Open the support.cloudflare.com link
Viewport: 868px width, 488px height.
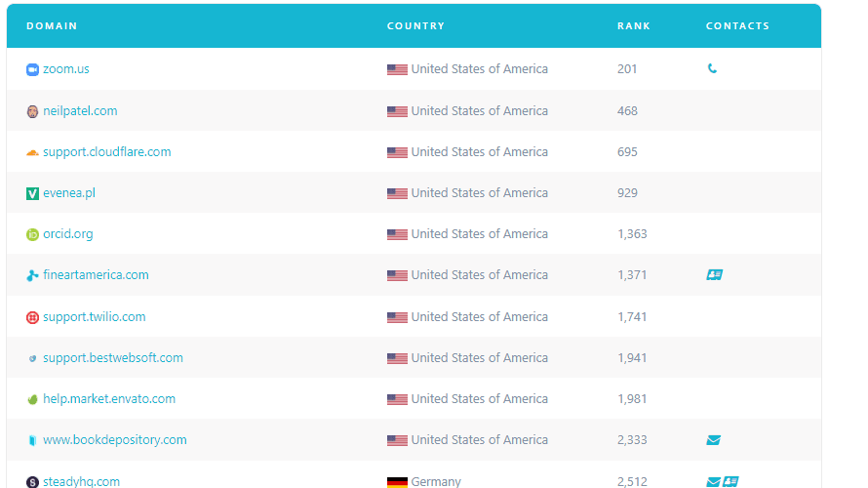[x=107, y=152]
